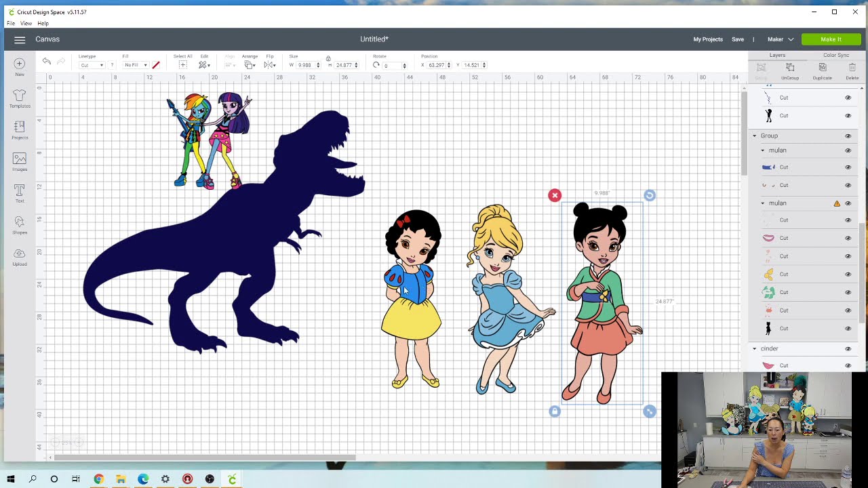Open Chrome from the taskbar
The width and height of the screenshot is (868, 488).
point(99,479)
